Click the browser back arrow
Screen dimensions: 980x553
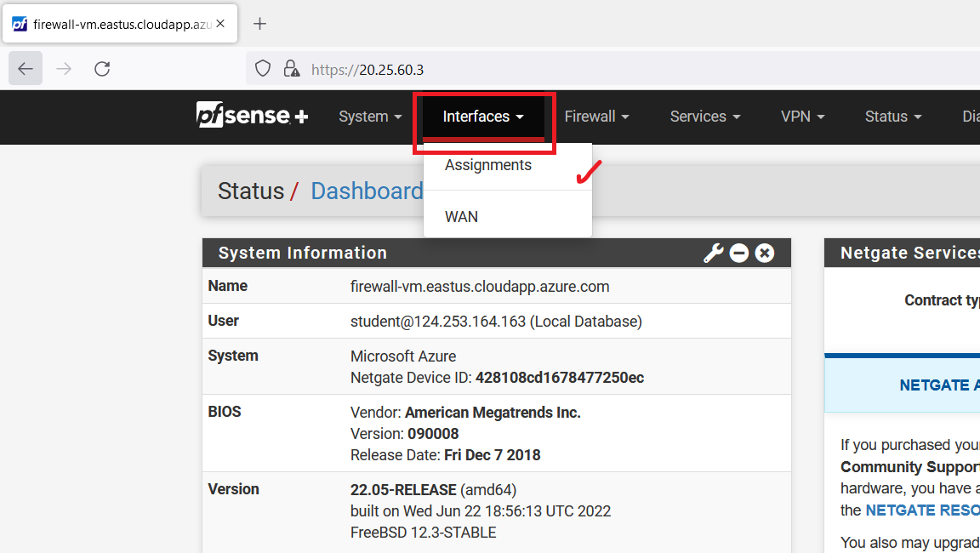click(26, 69)
